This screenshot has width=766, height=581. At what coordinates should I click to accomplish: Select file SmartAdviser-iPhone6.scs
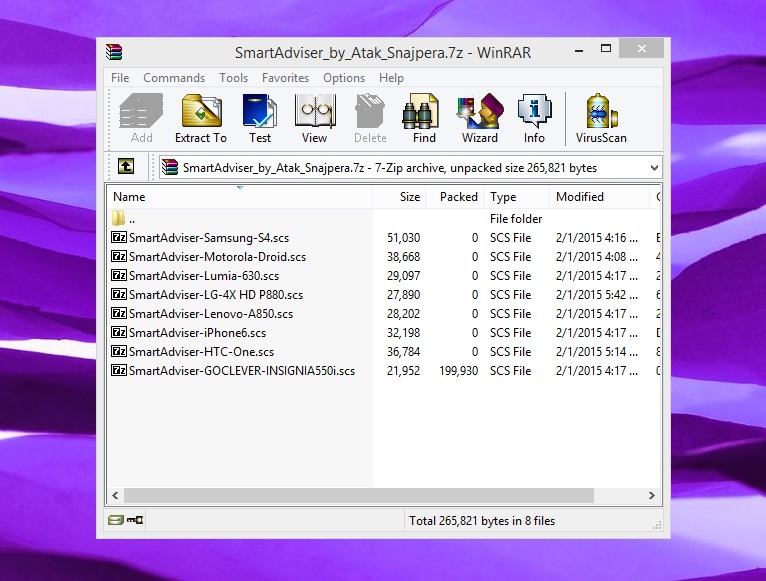tap(197, 333)
